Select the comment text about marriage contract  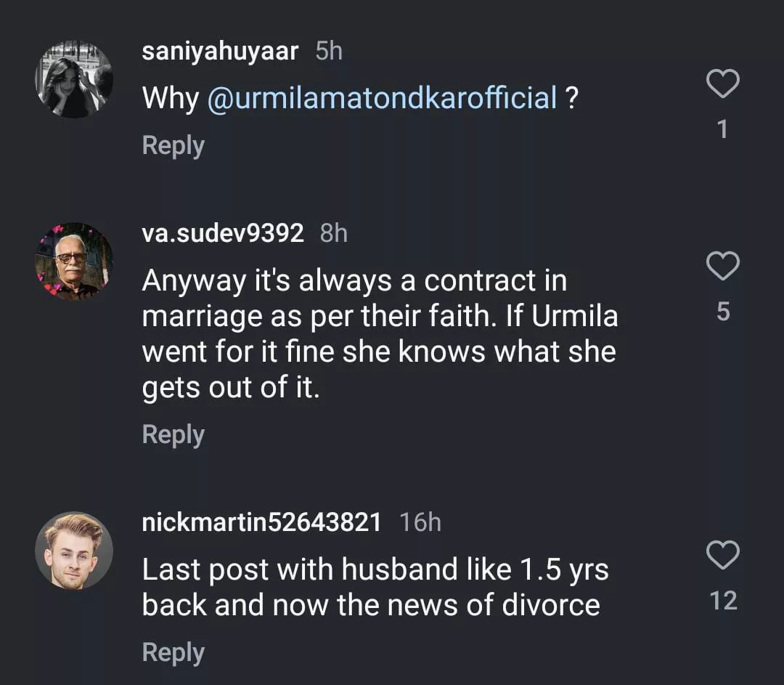pyautogui.click(x=379, y=334)
